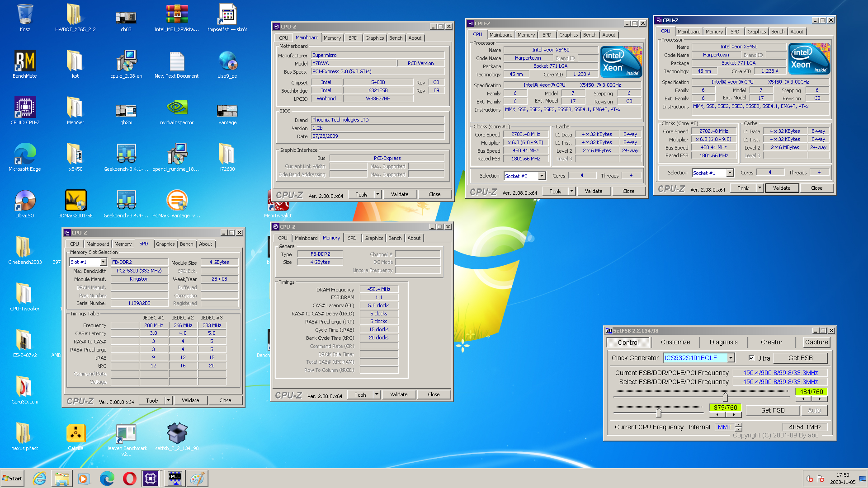Open the MemSet folder icon

pyautogui.click(x=75, y=110)
